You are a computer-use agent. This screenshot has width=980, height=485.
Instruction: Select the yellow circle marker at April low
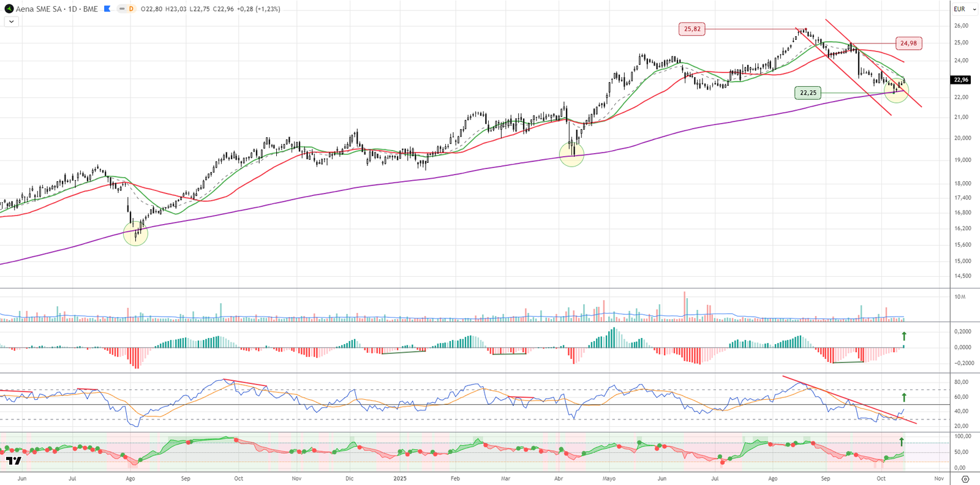[x=571, y=154]
